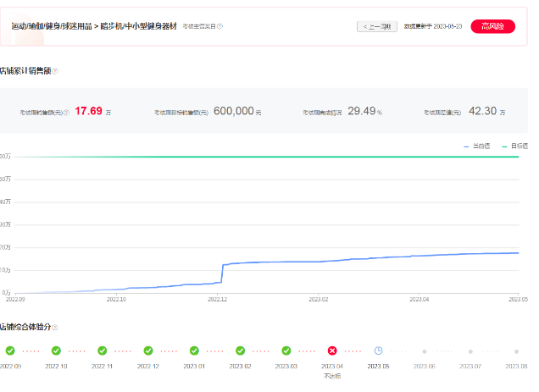Viewport: 539px width, 392px height.
Task: Click the green check for 2023.01
Action: (194, 351)
